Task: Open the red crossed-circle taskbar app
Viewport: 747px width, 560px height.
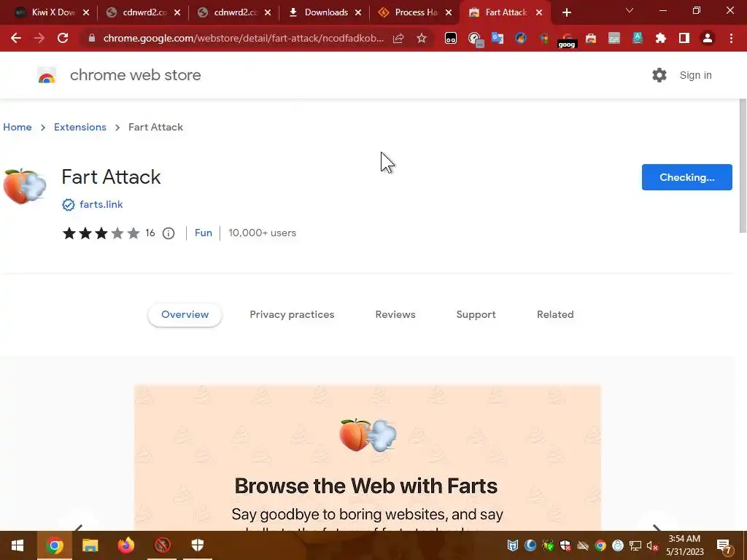Action: 162,545
